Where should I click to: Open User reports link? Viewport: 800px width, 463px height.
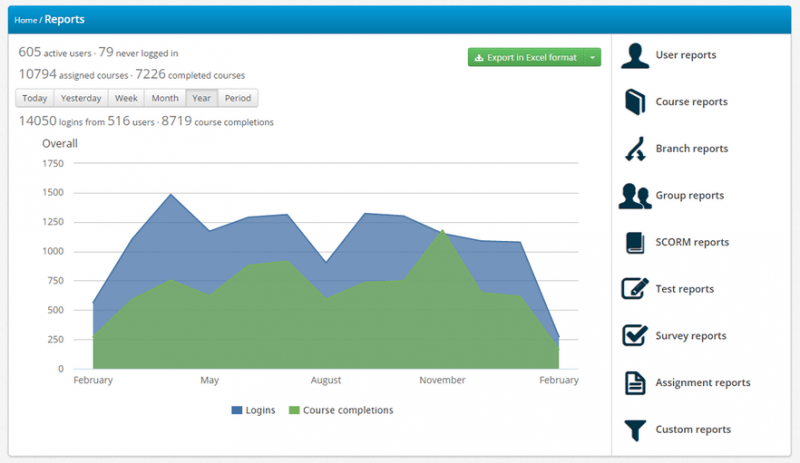pyautogui.click(x=686, y=55)
